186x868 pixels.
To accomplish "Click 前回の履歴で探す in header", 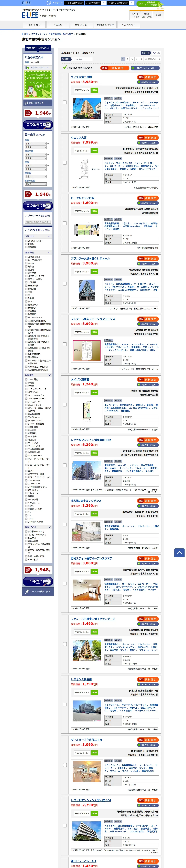I will (75, 3).
